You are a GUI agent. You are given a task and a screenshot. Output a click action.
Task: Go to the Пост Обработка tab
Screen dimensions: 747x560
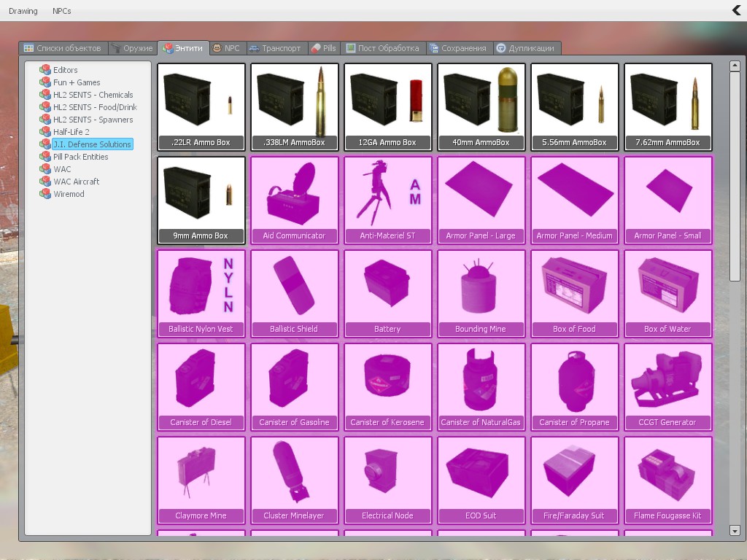[x=383, y=48]
